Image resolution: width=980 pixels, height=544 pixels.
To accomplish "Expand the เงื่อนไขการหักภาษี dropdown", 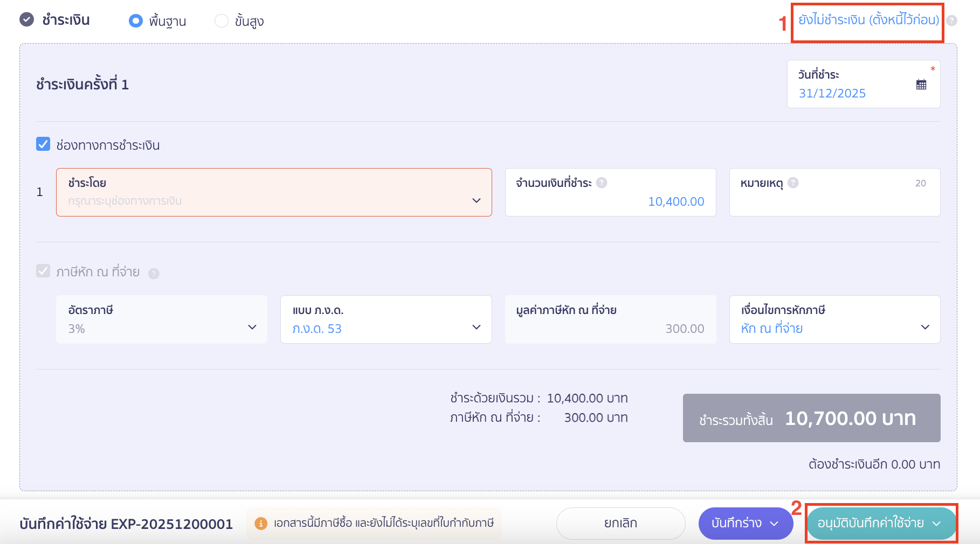I will coord(834,319).
